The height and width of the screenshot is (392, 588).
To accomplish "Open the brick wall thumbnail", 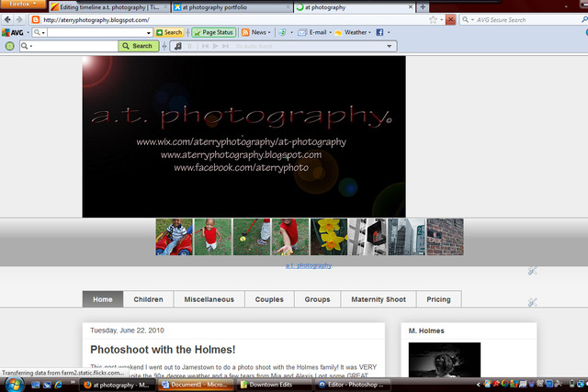I will click(445, 237).
